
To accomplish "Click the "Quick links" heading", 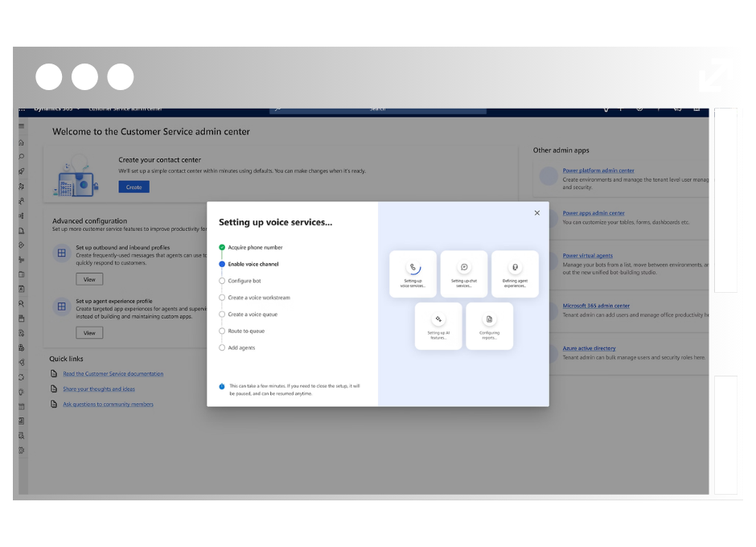I will click(66, 359).
